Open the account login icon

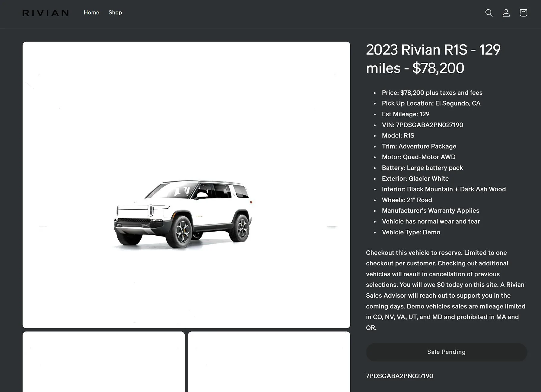point(506,13)
